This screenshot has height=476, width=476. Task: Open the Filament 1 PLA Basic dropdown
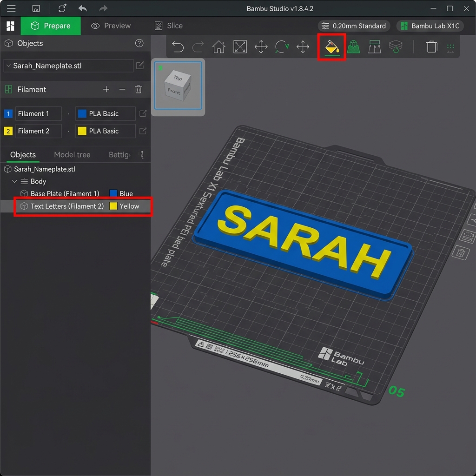[x=106, y=113]
